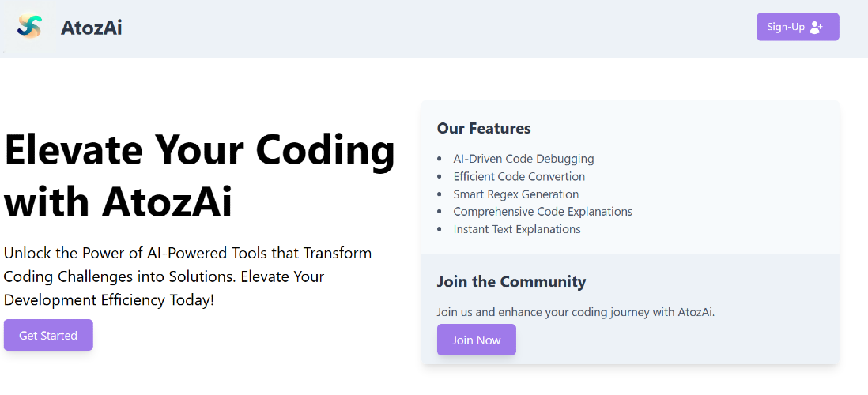The image size is (868, 395).
Task: Click bullet beside Instant Text Explanations
Action: click(x=440, y=229)
